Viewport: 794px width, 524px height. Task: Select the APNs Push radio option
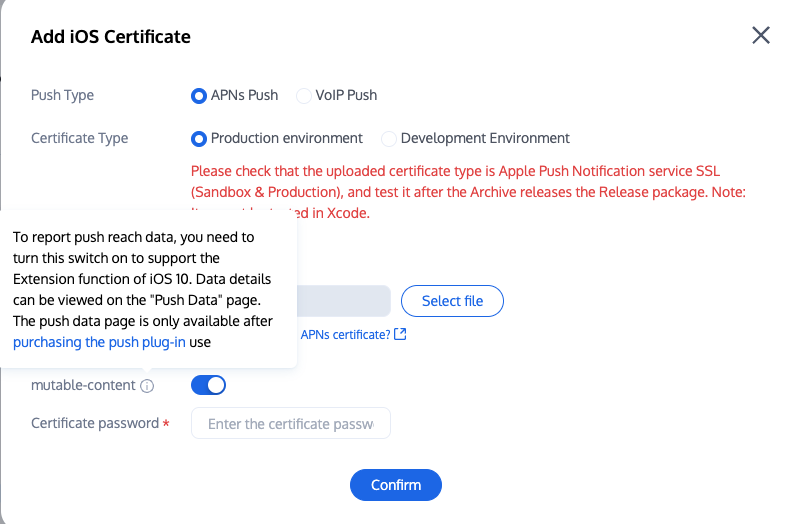198,96
